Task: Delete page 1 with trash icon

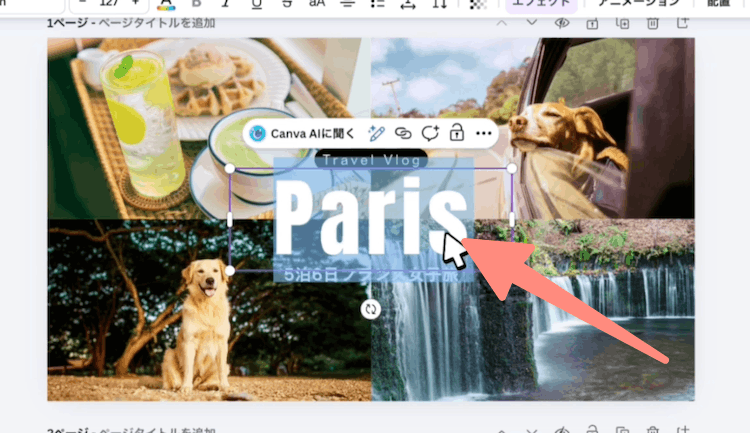Action: click(x=652, y=23)
